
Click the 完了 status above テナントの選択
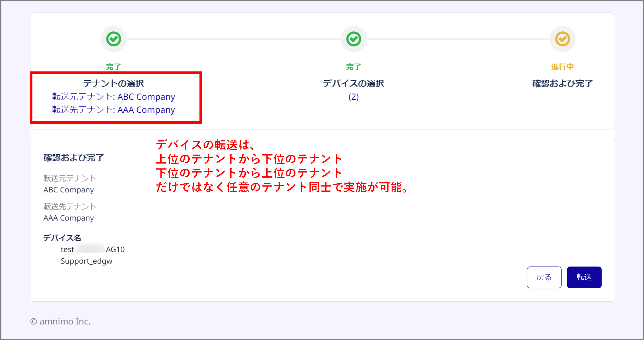point(113,67)
